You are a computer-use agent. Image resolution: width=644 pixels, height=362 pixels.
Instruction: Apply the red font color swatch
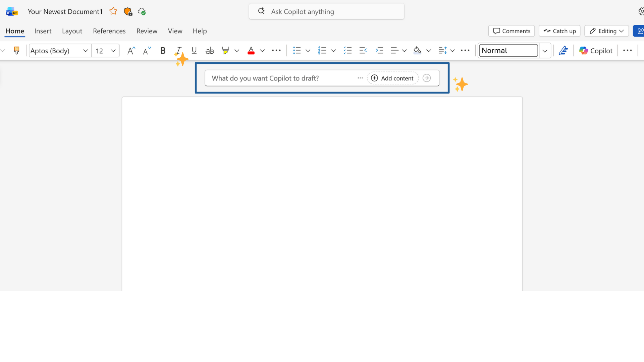pyautogui.click(x=251, y=51)
